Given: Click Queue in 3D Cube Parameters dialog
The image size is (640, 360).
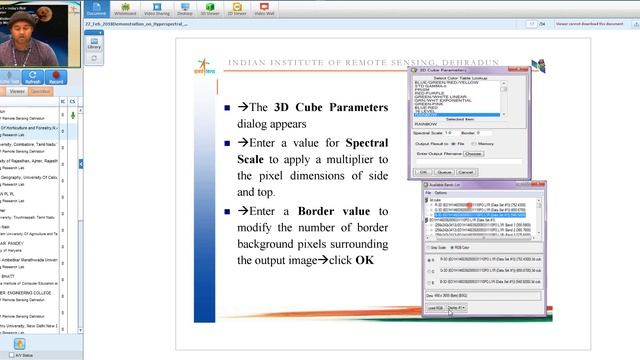Looking at the screenshot, I should [444, 172].
